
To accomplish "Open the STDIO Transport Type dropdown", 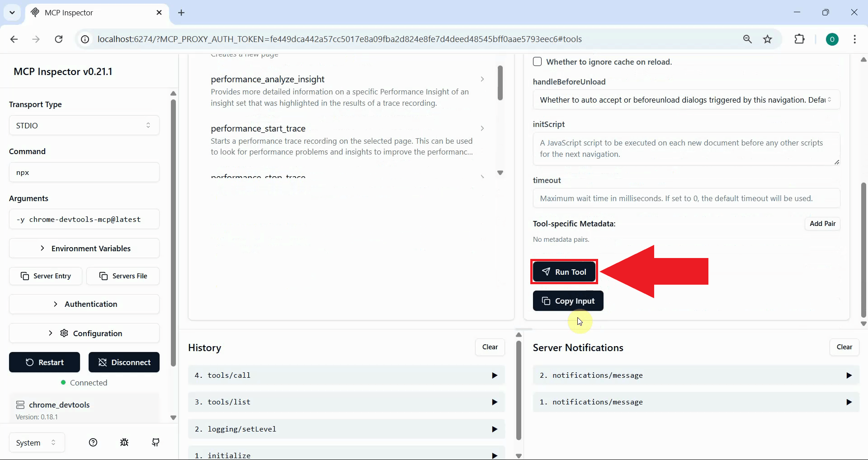I will pyautogui.click(x=84, y=125).
